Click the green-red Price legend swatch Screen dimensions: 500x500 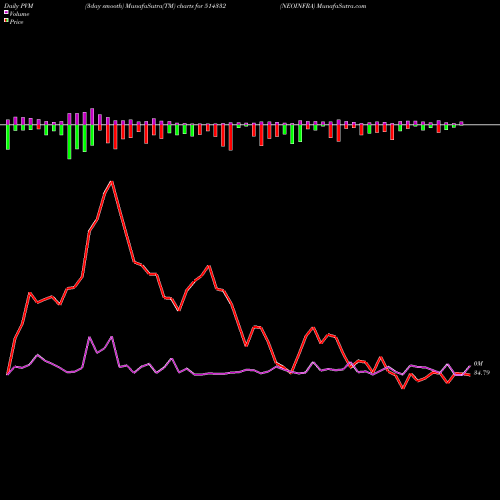[x=6, y=21]
